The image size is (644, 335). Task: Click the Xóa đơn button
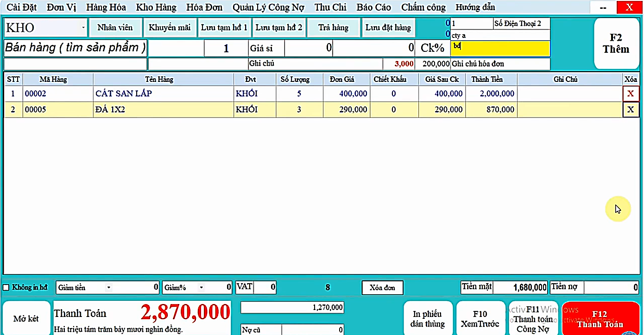pos(382,288)
